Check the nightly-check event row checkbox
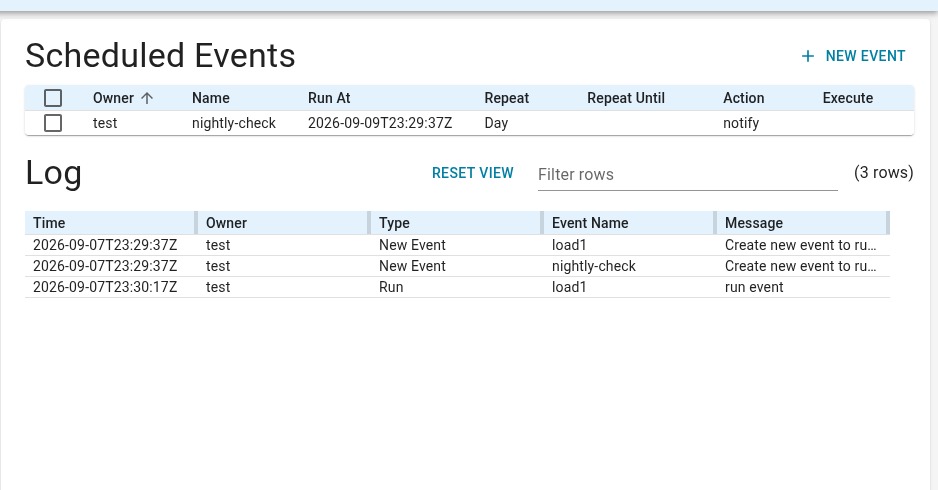 click(x=53, y=123)
